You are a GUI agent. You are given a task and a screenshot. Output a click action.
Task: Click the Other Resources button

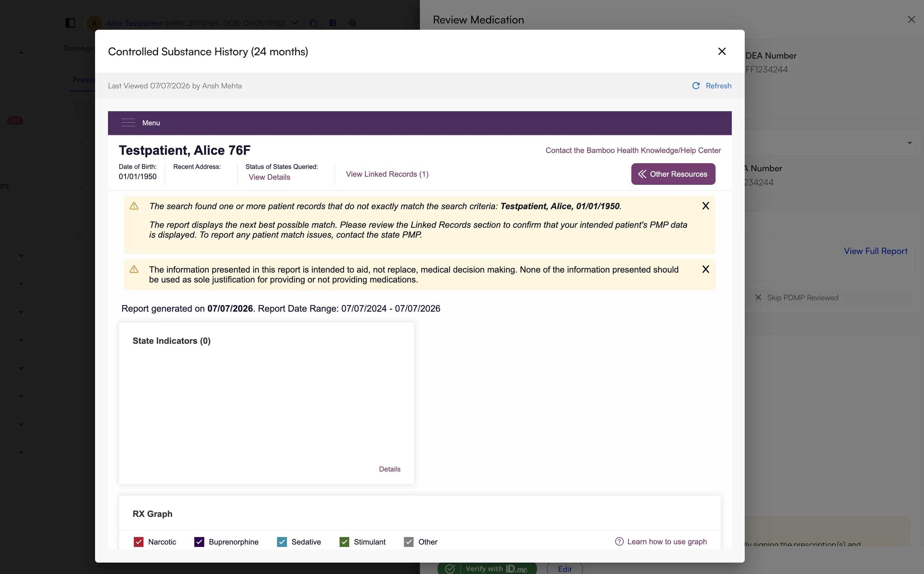coord(673,174)
